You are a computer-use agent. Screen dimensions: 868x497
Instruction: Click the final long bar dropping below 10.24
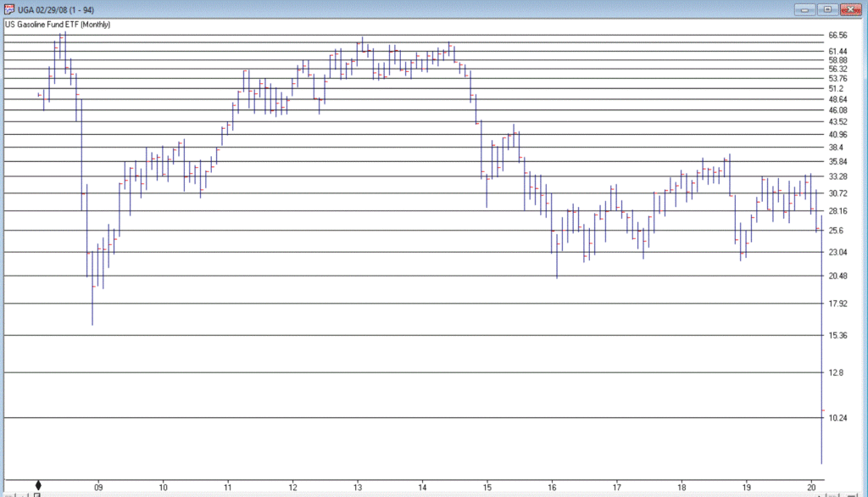(x=822, y=339)
